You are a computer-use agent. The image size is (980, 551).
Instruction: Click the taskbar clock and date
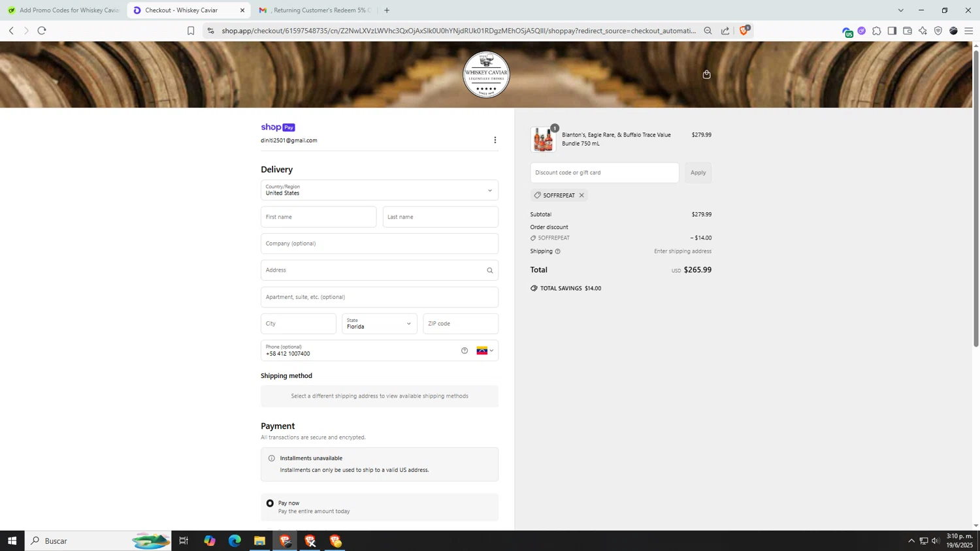click(959, 541)
